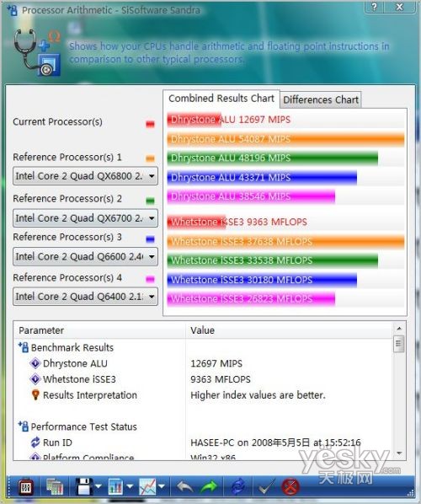Open the bar chart view icon
Screen dimensions: 421x504
115,487
